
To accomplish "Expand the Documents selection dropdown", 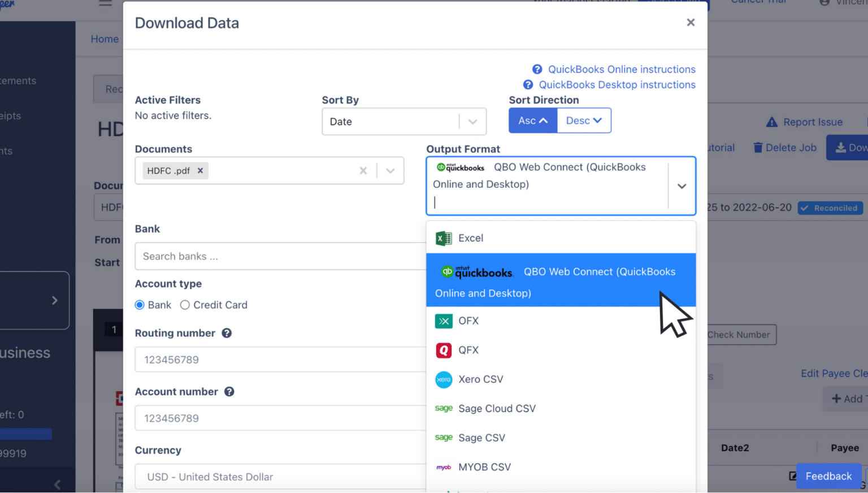I will 390,170.
